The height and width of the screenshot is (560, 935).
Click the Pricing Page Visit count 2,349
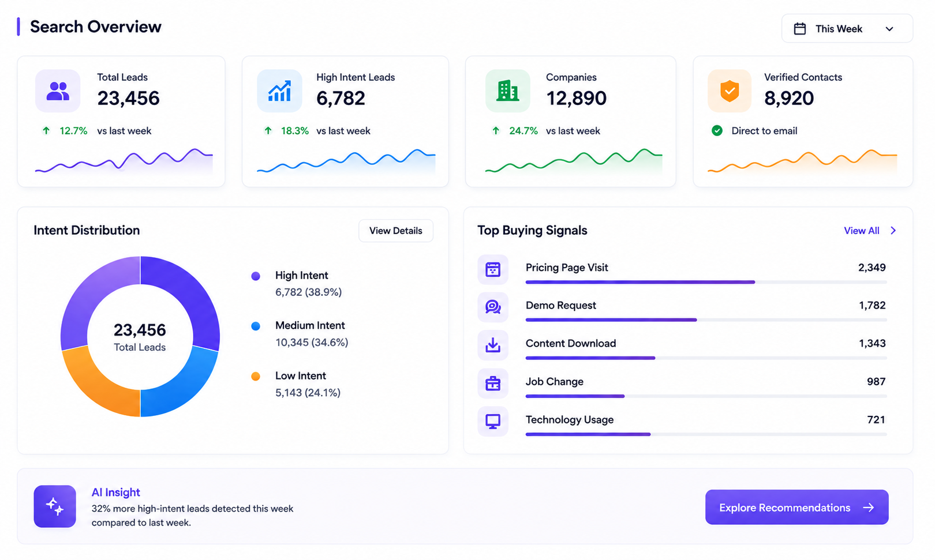872,268
